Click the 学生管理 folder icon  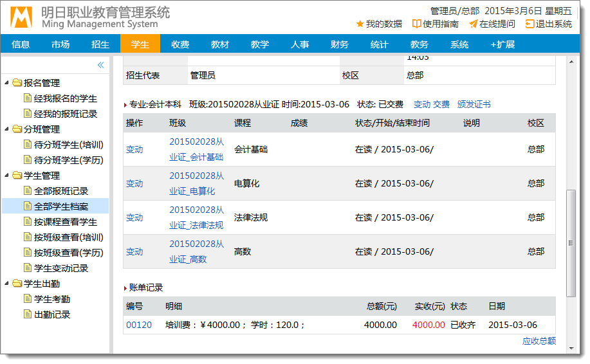click(x=17, y=175)
